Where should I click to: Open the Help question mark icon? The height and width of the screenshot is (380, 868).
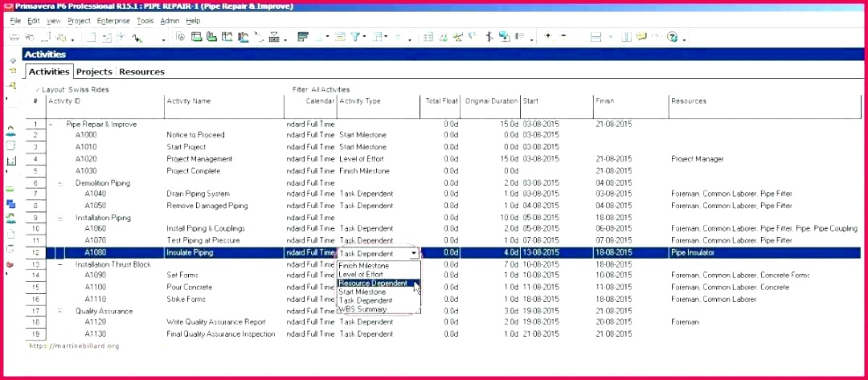pyautogui.click(x=673, y=37)
